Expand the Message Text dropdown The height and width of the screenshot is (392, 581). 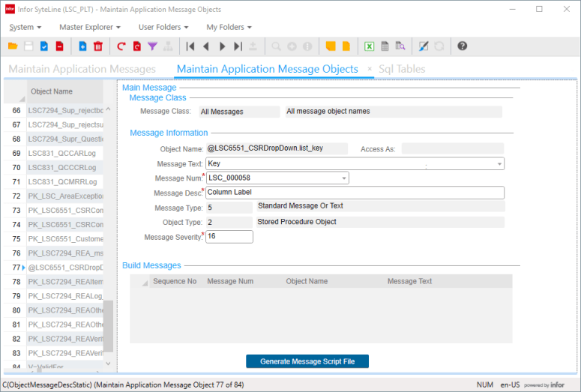[499, 163]
